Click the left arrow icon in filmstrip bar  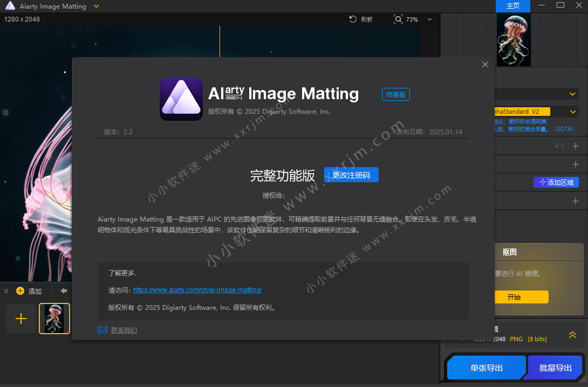[64, 291]
